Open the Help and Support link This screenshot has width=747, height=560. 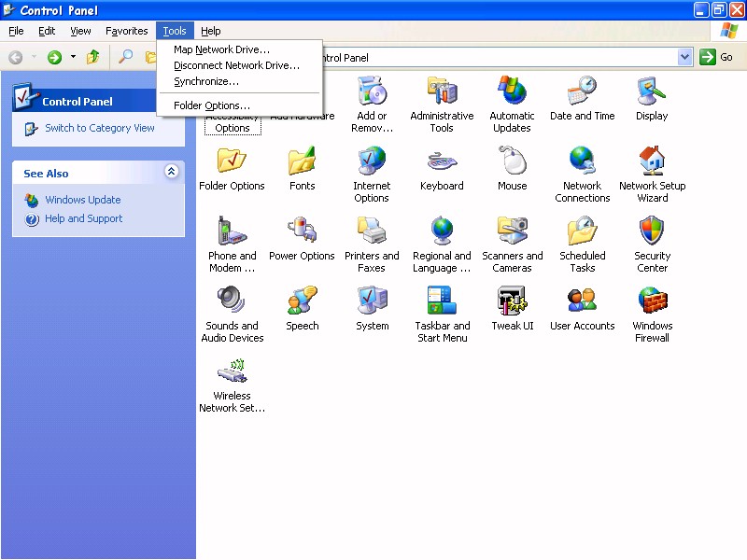(83, 218)
